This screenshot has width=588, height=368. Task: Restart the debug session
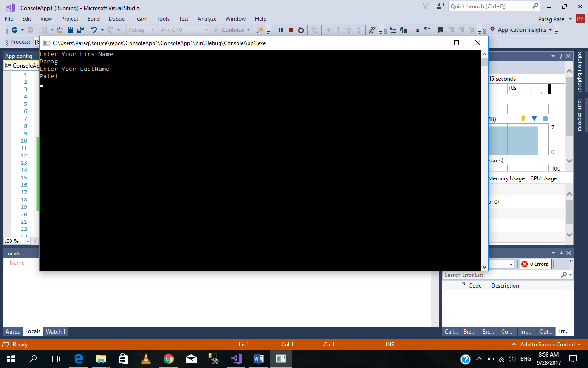(x=301, y=30)
